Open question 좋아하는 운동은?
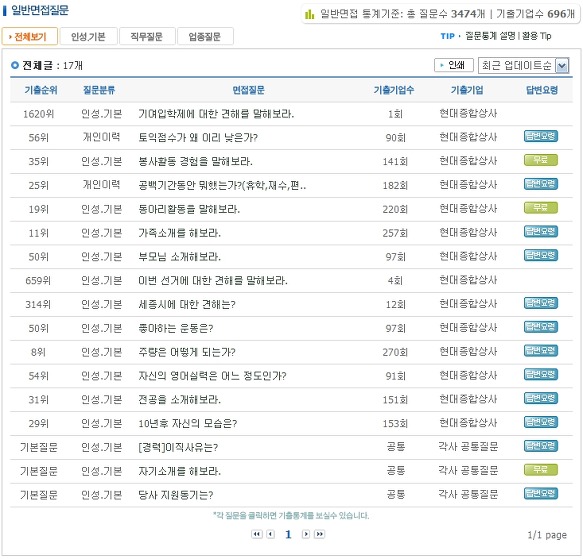 click(175, 328)
